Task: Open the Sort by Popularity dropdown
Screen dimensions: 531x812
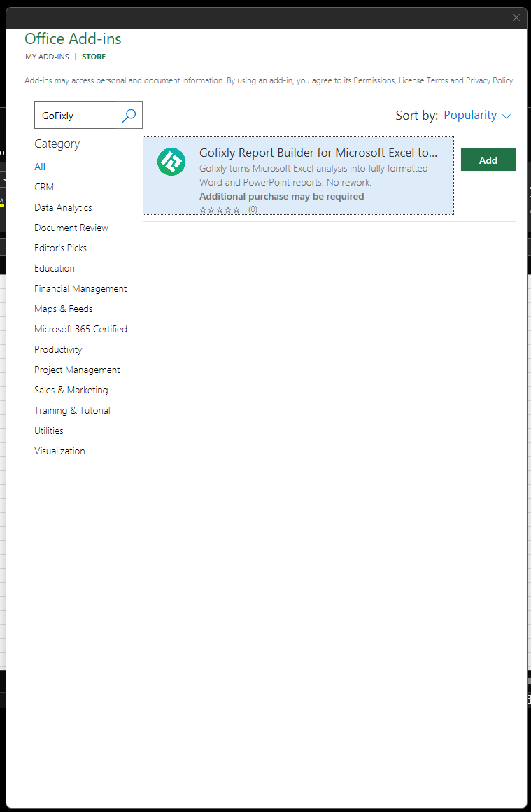Action: (x=477, y=115)
